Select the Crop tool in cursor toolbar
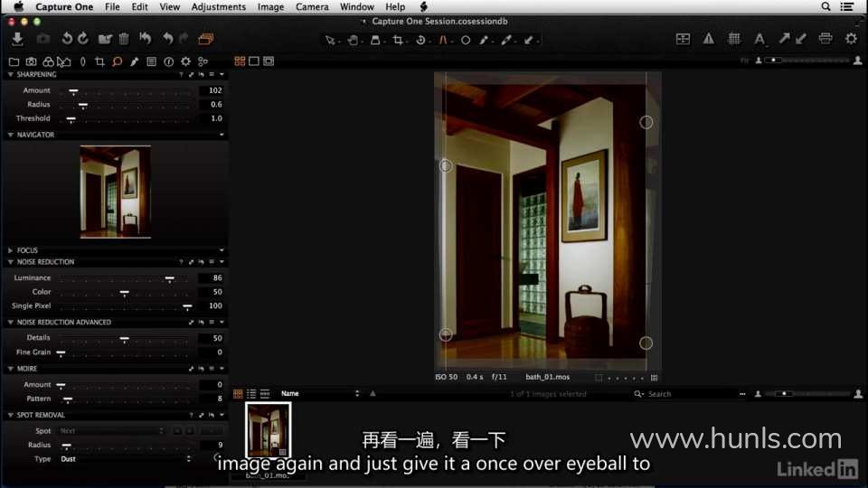868x488 pixels. 398,40
